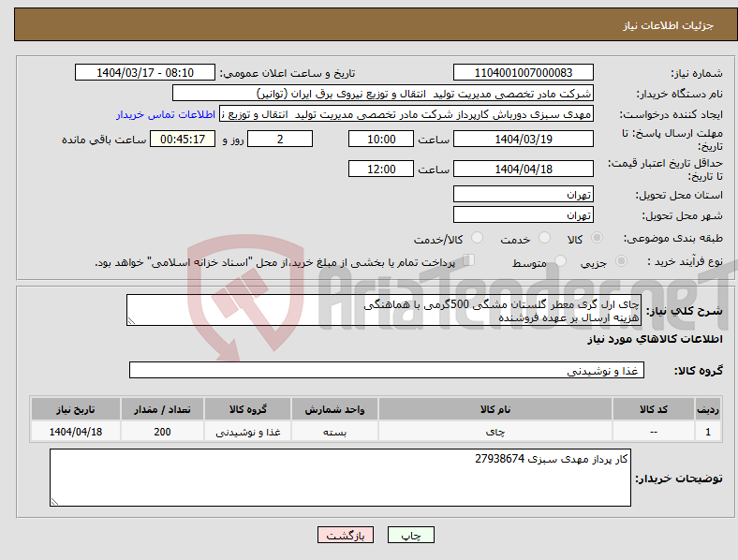This screenshot has height=560, width=738.
Task: Select the جزیی purchase type radio
Action: pos(621,260)
